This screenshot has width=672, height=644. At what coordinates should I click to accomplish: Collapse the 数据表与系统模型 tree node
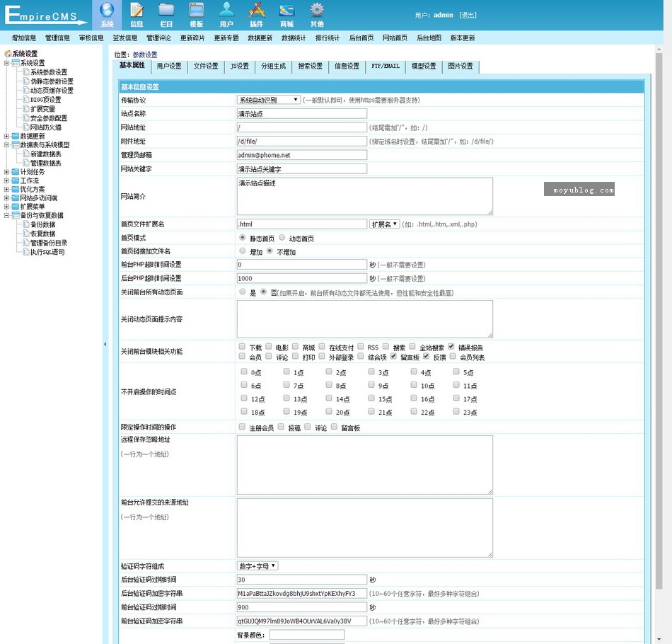(6, 145)
